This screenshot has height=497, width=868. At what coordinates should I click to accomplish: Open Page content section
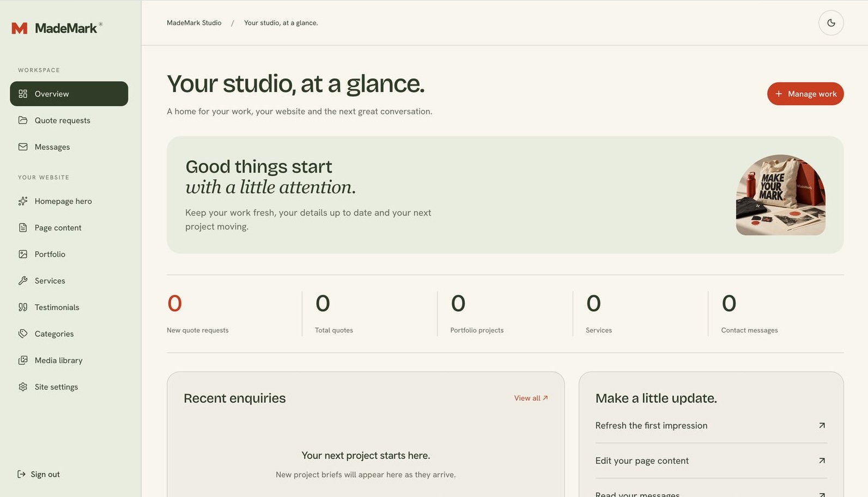[x=69, y=228]
